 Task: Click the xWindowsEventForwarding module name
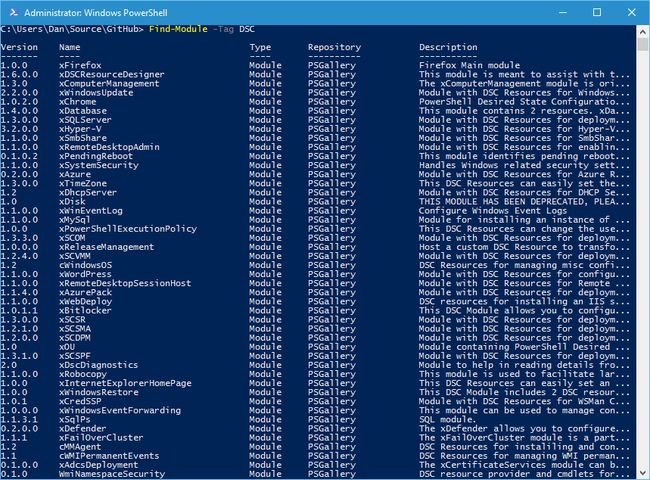120,410
